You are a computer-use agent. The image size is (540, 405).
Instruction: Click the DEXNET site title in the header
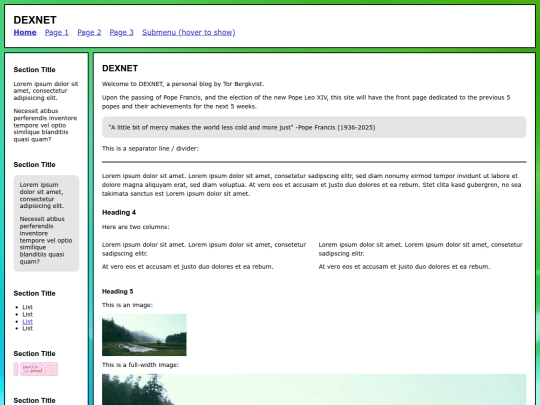click(35, 20)
